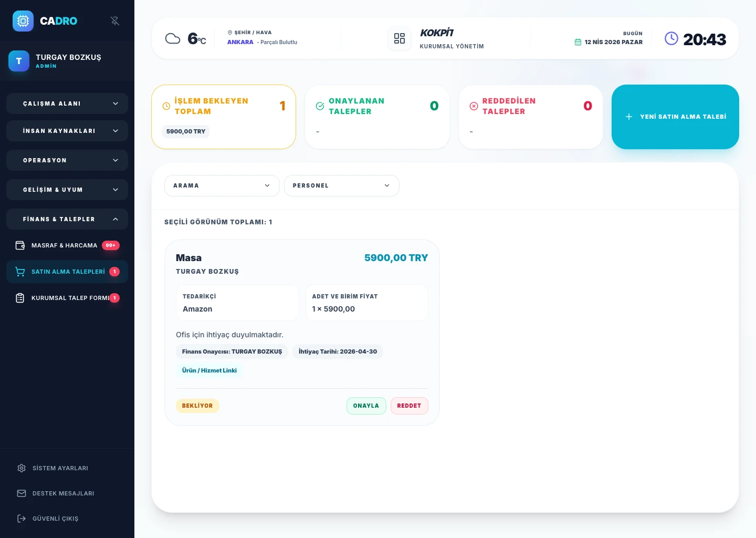This screenshot has height=538, width=756.
Task: Click the Destek Mesajları envelope icon
Action: tap(22, 493)
